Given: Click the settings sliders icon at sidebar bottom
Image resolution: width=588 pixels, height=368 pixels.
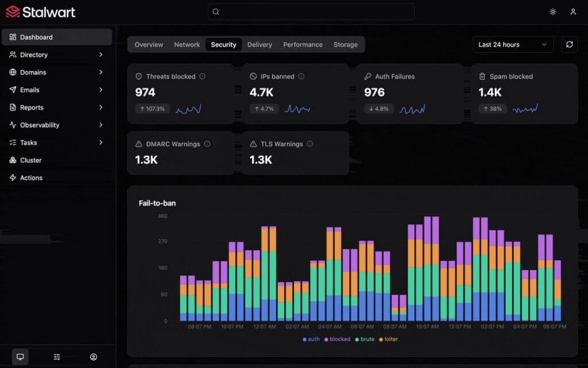Looking at the screenshot, I should click(57, 356).
